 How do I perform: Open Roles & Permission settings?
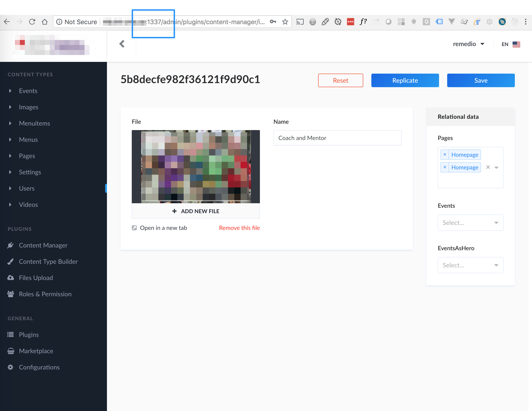pyautogui.click(x=45, y=294)
